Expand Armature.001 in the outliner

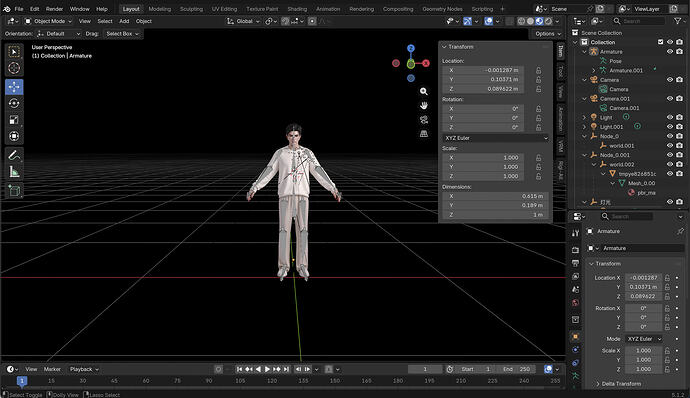tap(594, 70)
